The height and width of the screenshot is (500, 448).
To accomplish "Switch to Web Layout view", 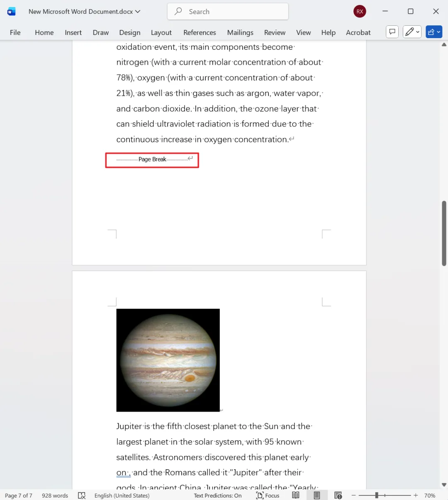I will tap(338, 495).
